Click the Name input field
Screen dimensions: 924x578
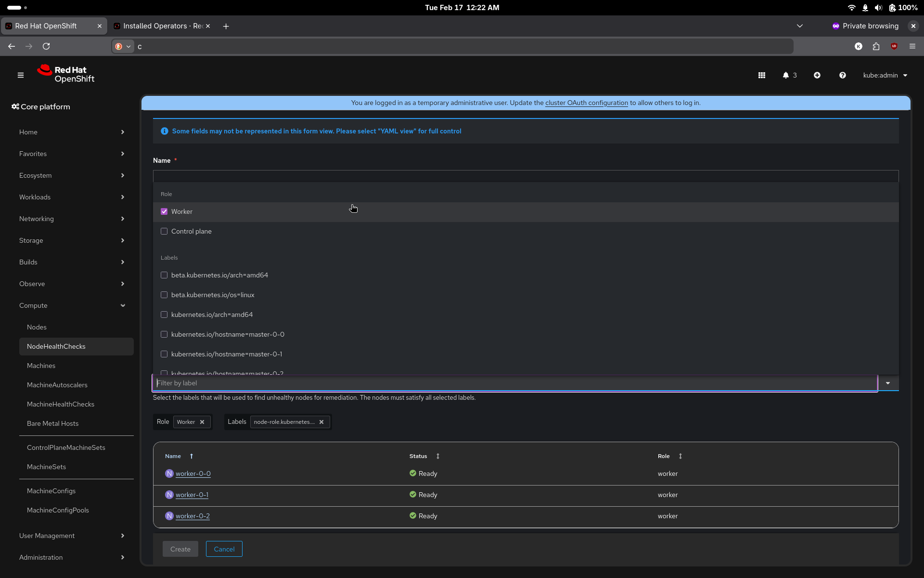click(525, 176)
